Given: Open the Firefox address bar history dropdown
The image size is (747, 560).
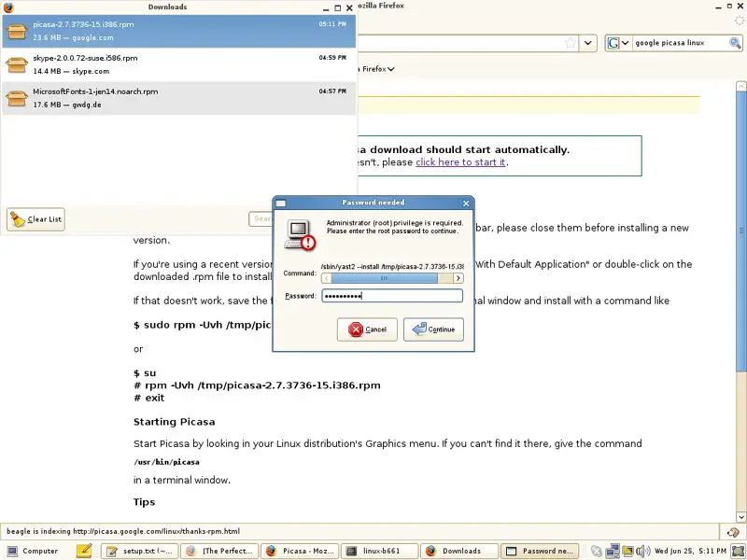Looking at the screenshot, I should tap(588, 43).
